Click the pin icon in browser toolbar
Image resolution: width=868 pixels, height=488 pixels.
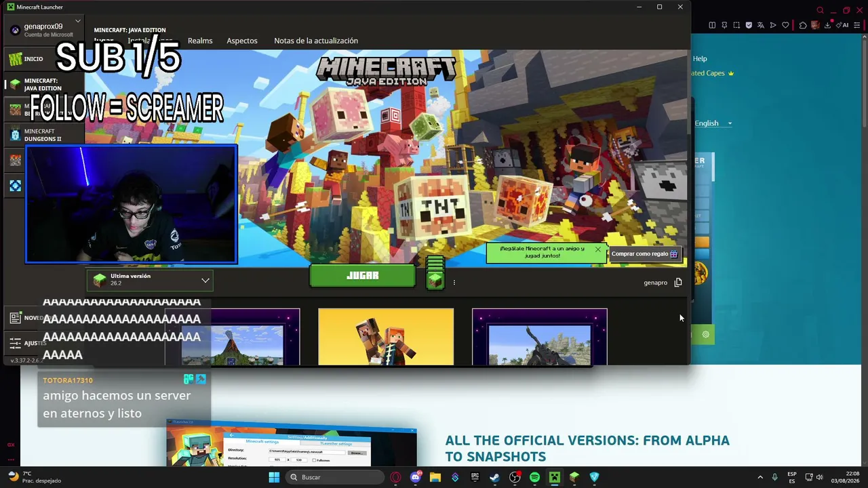[724, 25]
